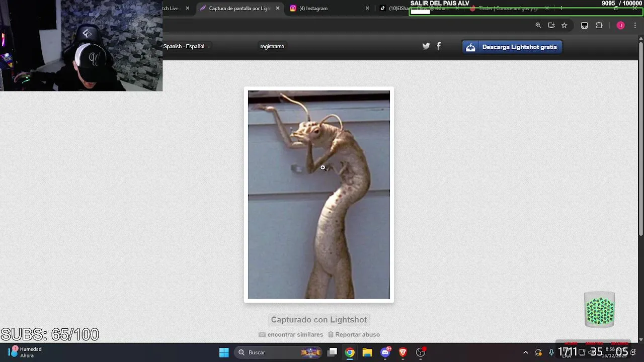Open the Chrome extensions puzzle icon
The width and height of the screenshot is (644, 362).
pos(599,25)
